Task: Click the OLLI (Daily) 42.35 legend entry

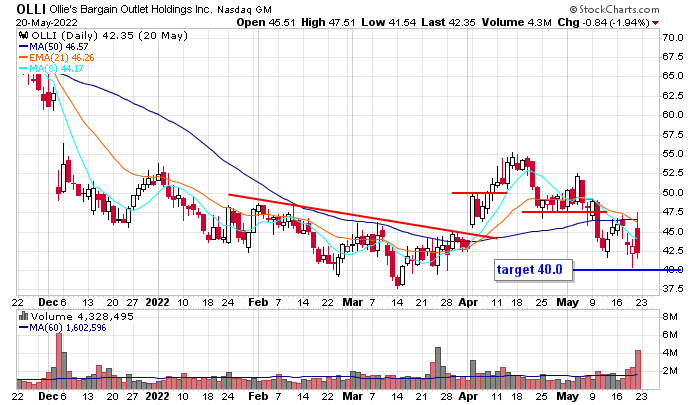Action: (109, 36)
